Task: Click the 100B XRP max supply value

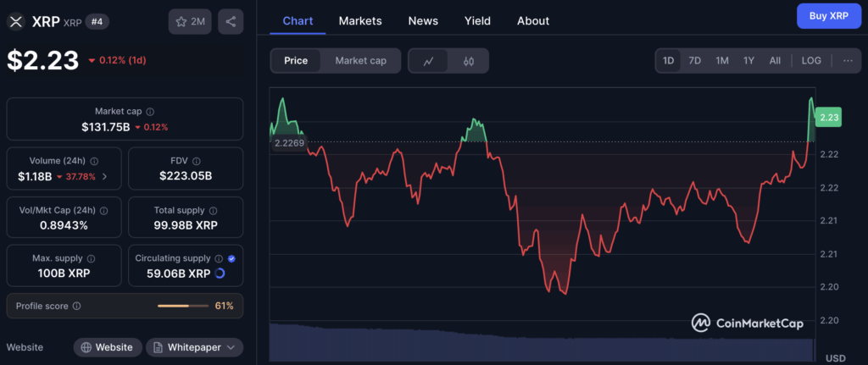Action: click(64, 274)
